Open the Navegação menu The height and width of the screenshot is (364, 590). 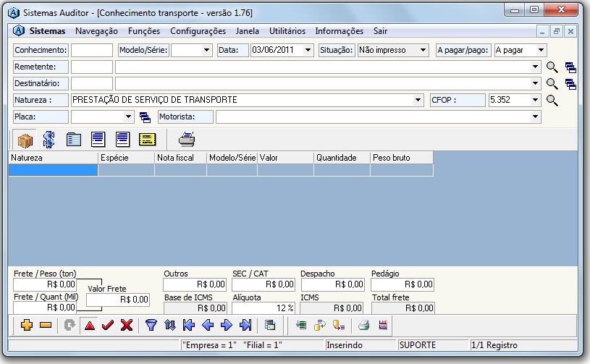pyautogui.click(x=96, y=31)
